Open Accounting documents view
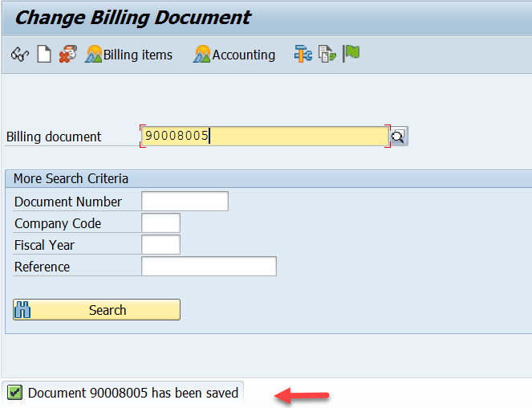This screenshot has width=532, height=408. click(x=234, y=55)
